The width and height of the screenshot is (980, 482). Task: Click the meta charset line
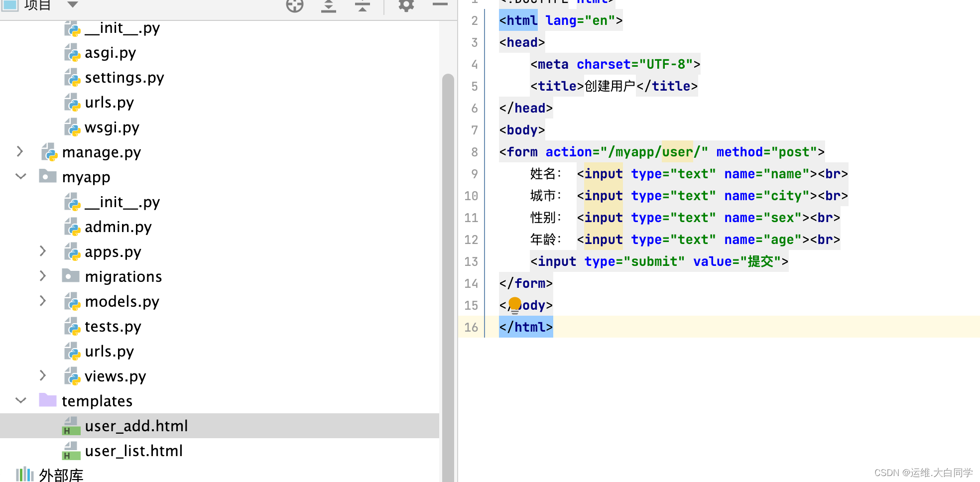(615, 64)
